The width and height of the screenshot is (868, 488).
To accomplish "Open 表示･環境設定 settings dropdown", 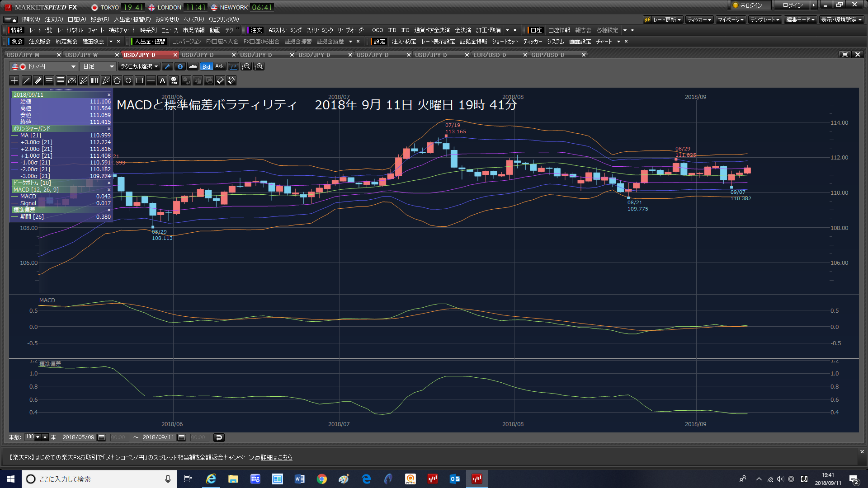I will (x=841, y=19).
